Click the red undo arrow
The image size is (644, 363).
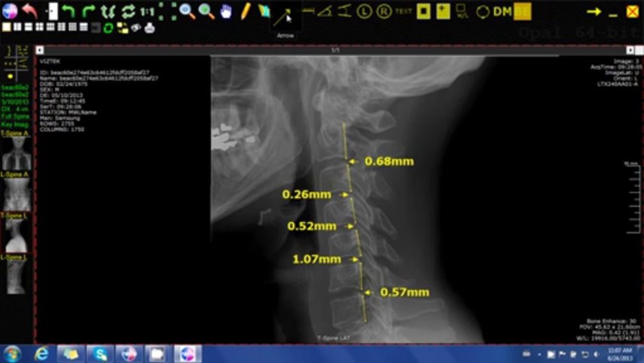pos(30,11)
